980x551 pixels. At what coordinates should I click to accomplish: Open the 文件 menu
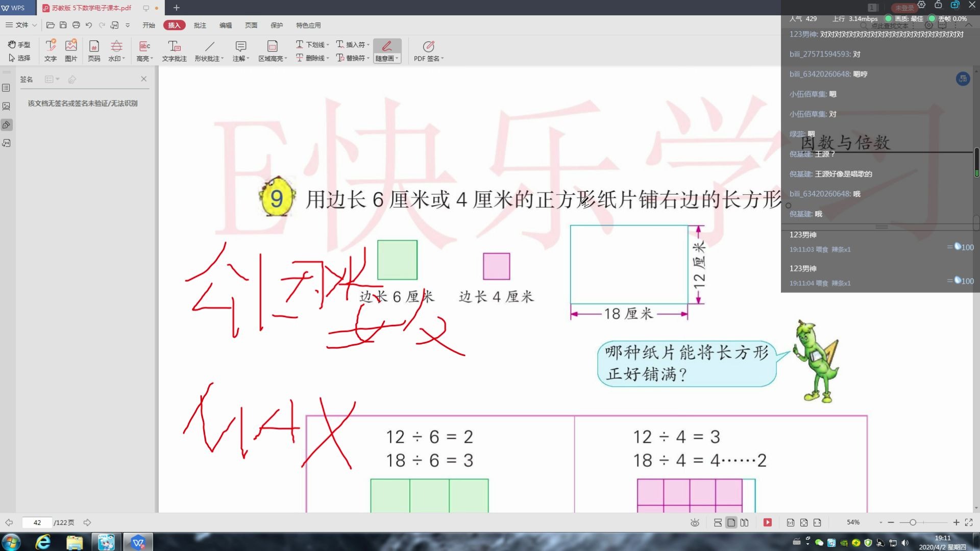coord(20,25)
